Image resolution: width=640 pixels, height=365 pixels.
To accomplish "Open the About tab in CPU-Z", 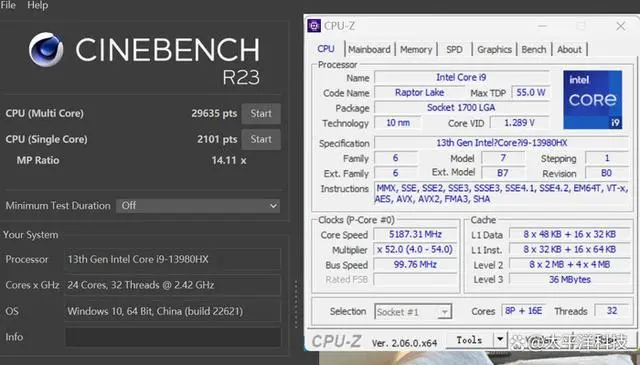I will (x=569, y=49).
